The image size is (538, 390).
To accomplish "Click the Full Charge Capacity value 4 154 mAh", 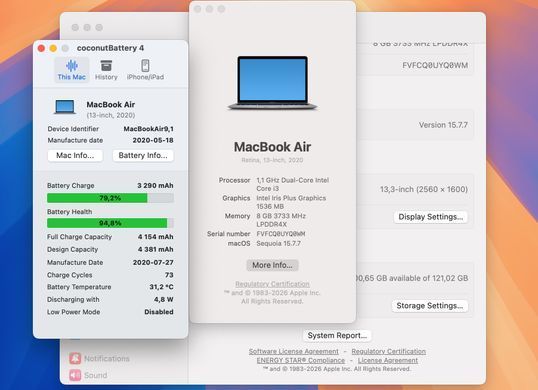I will click(155, 237).
